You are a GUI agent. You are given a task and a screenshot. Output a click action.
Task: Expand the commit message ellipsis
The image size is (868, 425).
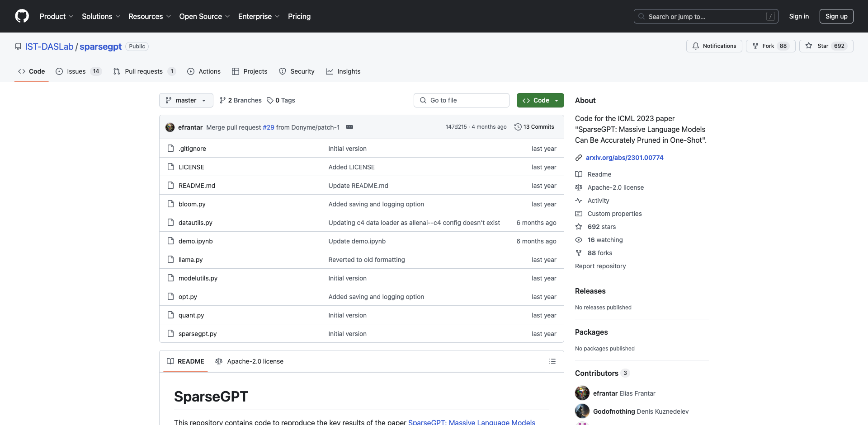click(x=349, y=127)
